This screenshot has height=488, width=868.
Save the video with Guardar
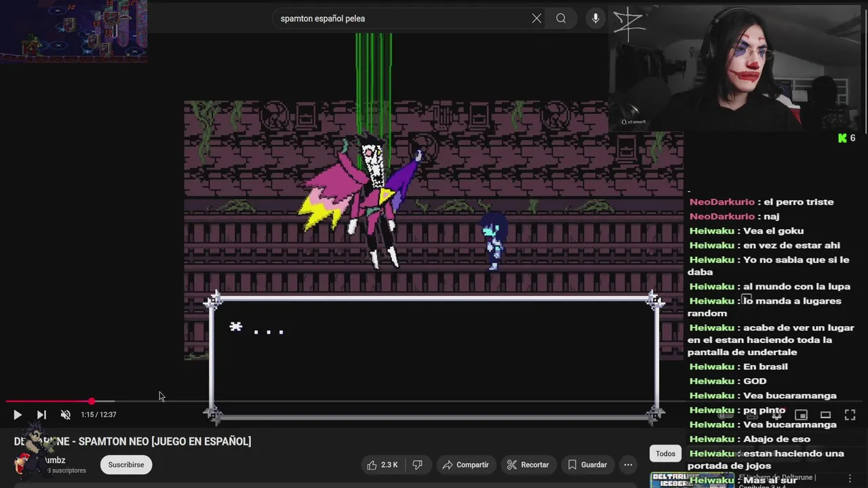(x=587, y=465)
